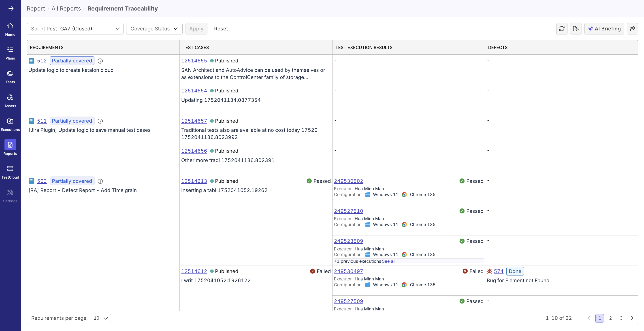This screenshot has width=644, height=331.
Task: Refresh the traceability report
Action: (562, 28)
